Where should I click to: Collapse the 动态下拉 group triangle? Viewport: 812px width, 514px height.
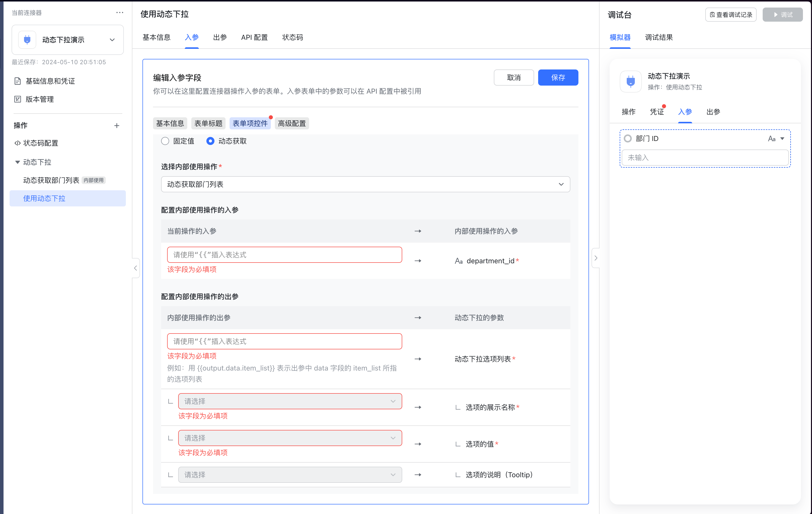[x=18, y=162]
